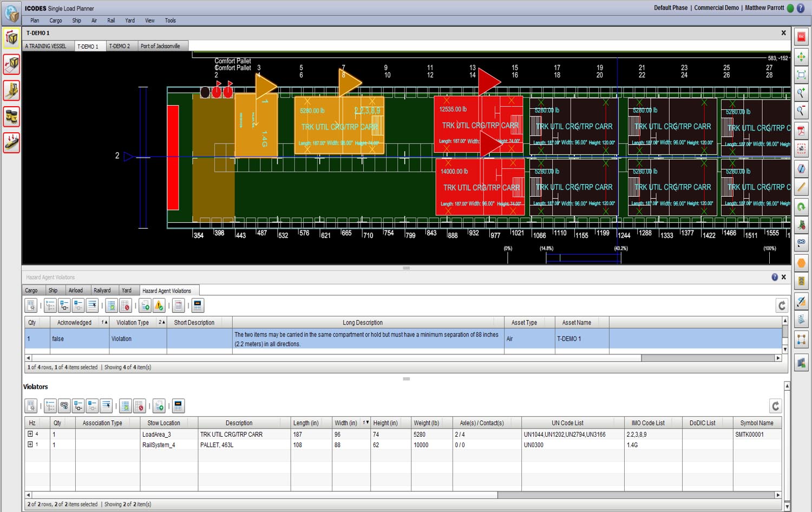Switch to the T-DEMO 2 tab

coord(120,46)
